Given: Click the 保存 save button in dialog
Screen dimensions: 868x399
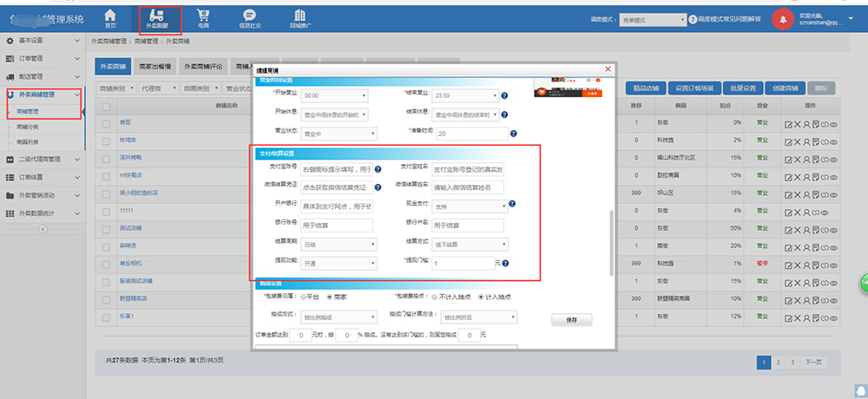Looking at the screenshot, I should pos(570,320).
